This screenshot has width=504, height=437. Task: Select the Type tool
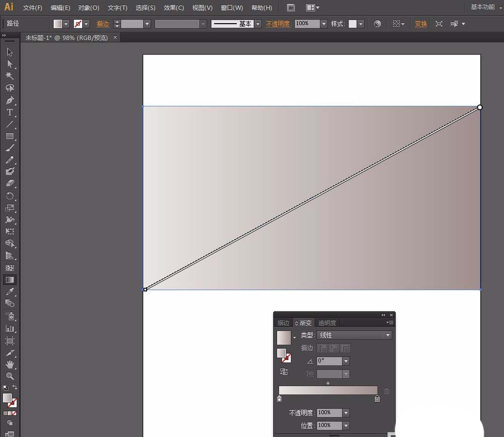pyautogui.click(x=10, y=112)
